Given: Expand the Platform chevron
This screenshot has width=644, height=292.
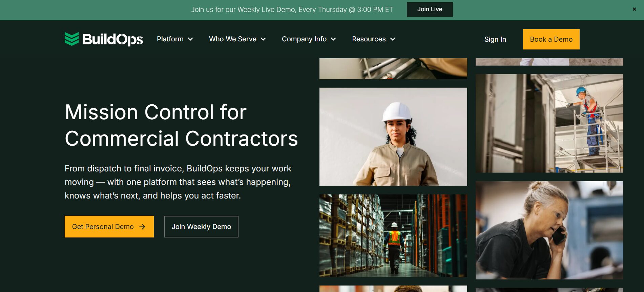Looking at the screenshot, I should point(190,39).
